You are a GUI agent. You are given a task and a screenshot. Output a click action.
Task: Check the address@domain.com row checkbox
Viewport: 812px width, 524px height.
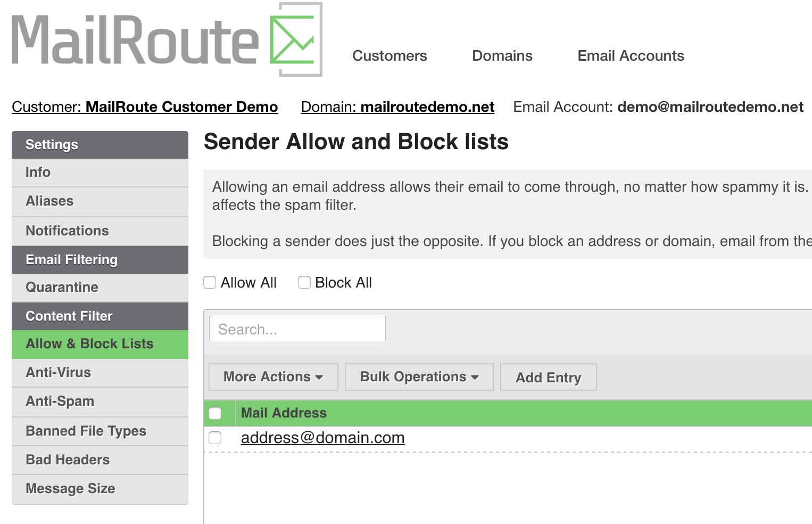pyautogui.click(x=215, y=438)
